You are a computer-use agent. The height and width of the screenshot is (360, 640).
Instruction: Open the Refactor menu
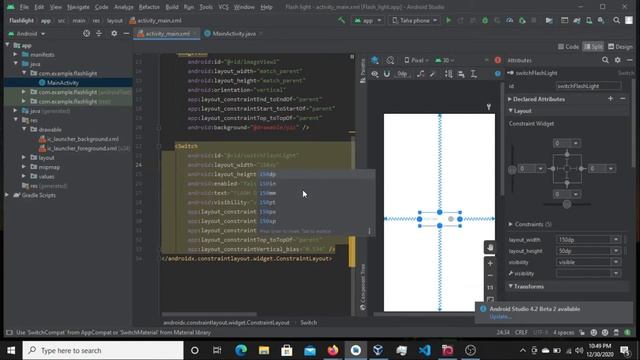point(149,7)
